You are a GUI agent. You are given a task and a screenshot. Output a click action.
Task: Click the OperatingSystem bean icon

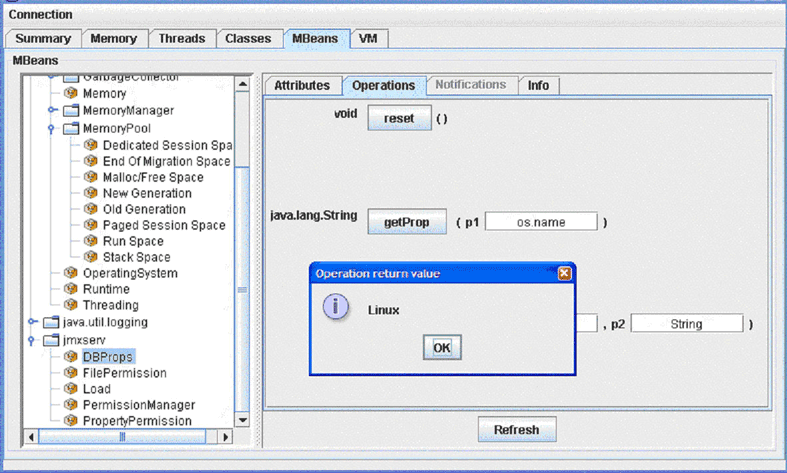71,273
